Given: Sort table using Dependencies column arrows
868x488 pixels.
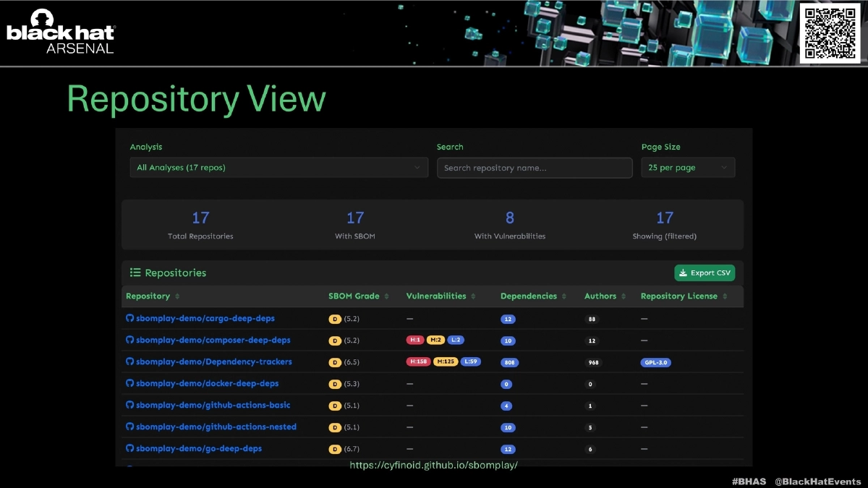Looking at the screenshot, I should coord(564,296).
